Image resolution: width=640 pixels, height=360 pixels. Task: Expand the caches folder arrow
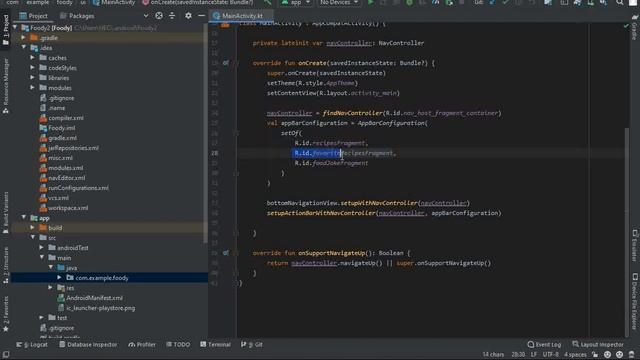click(x=32, y=58)
